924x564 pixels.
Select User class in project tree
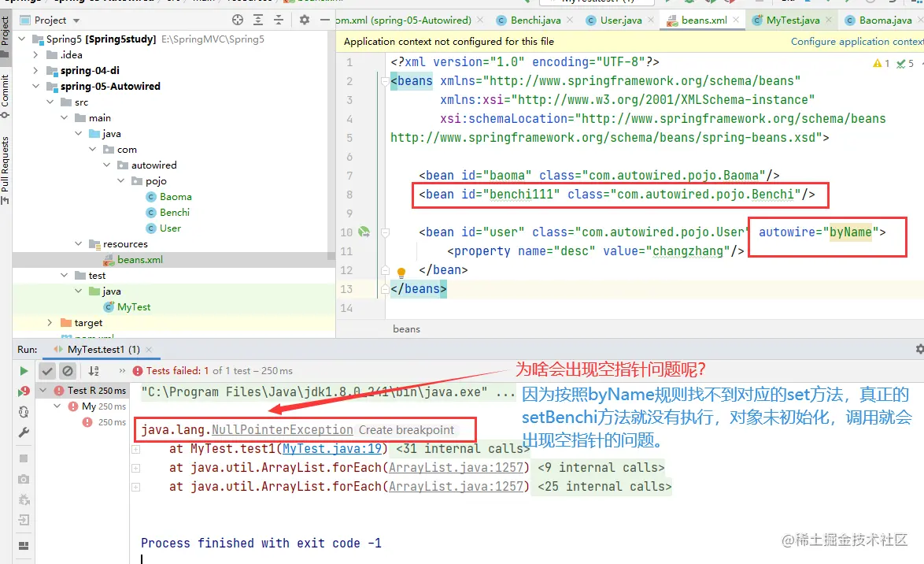170,228
